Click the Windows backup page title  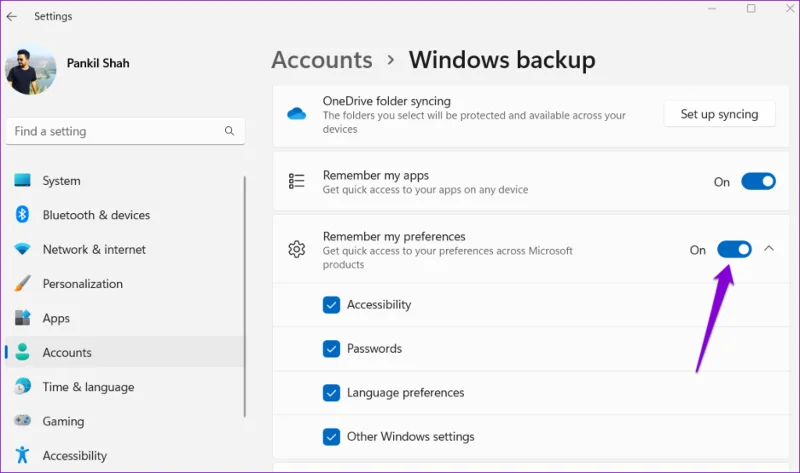[x=502, y=60]
